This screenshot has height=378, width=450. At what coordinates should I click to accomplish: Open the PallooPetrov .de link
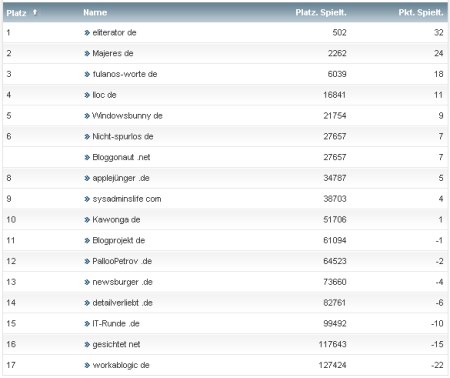[122, 261]
